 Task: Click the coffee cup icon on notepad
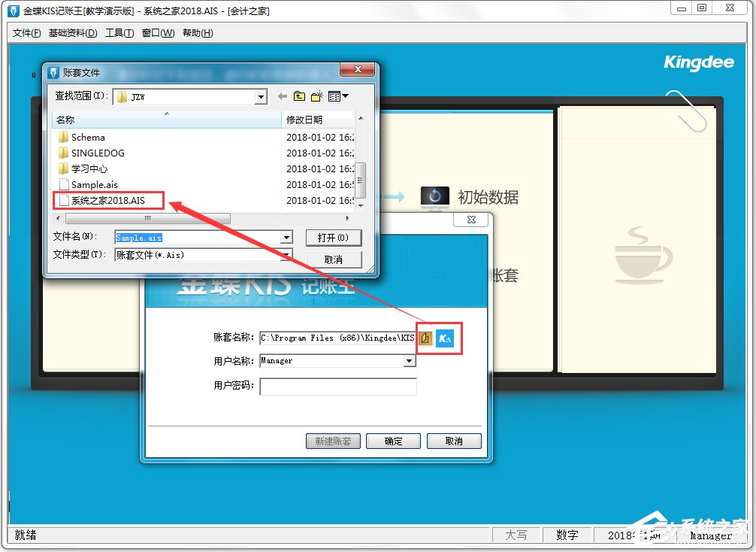coord(643,254)
